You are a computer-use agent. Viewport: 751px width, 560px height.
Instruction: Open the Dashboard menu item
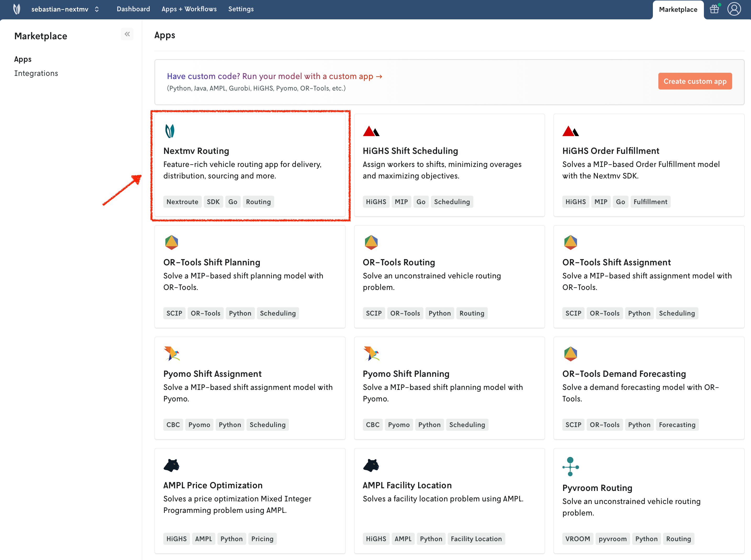coord(133,9)
